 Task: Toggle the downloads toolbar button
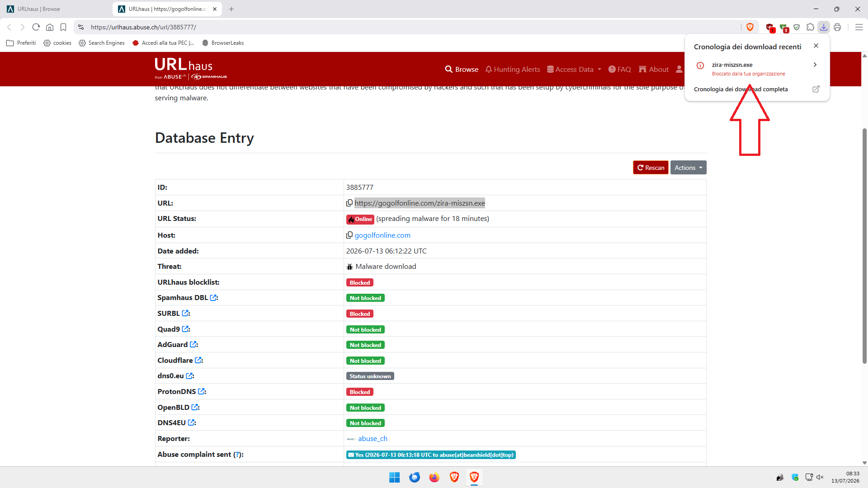tap(824, 27)
